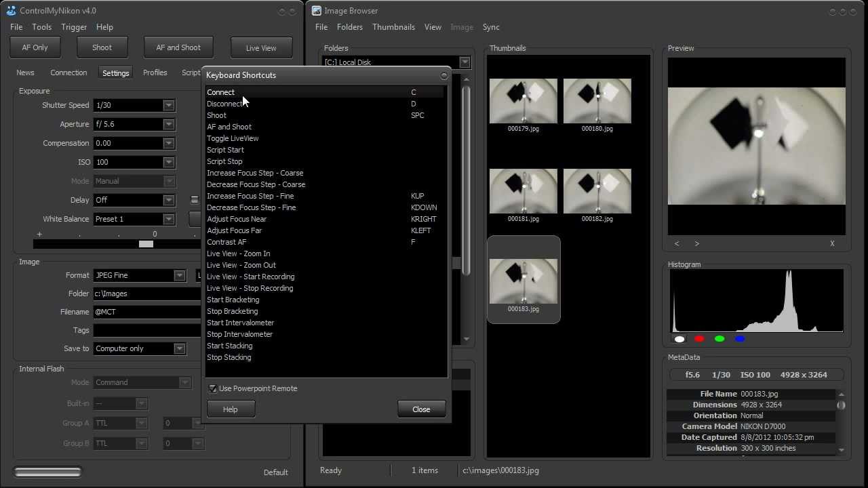Open ISO dropdown showing 100

pos(168,162)
